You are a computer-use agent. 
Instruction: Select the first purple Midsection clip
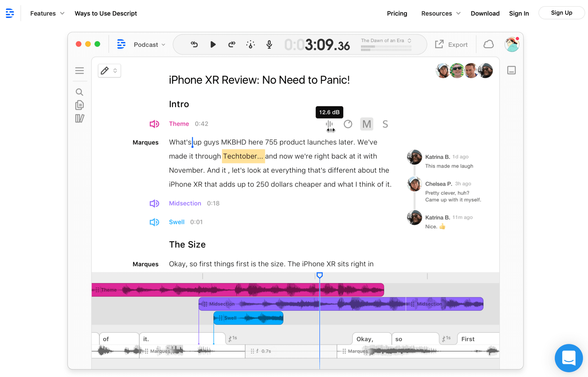(x=302, y=304)
